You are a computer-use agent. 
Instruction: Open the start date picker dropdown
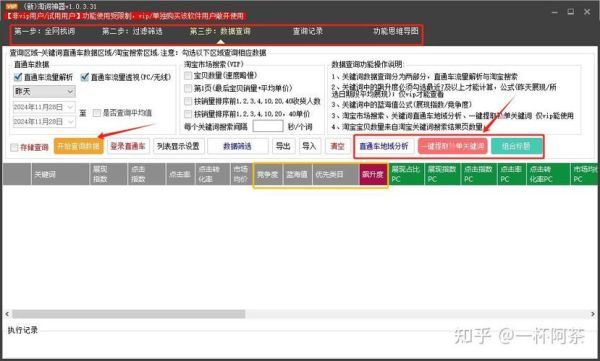coord(70,107)
